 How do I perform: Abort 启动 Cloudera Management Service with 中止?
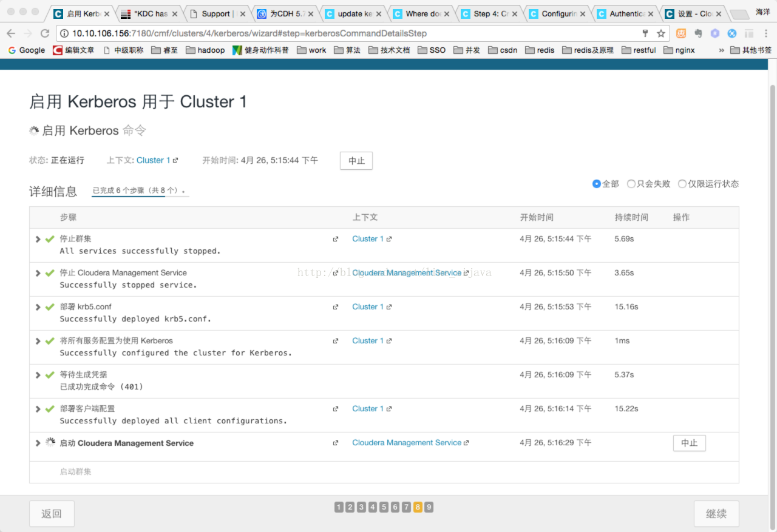click(690, 443)
